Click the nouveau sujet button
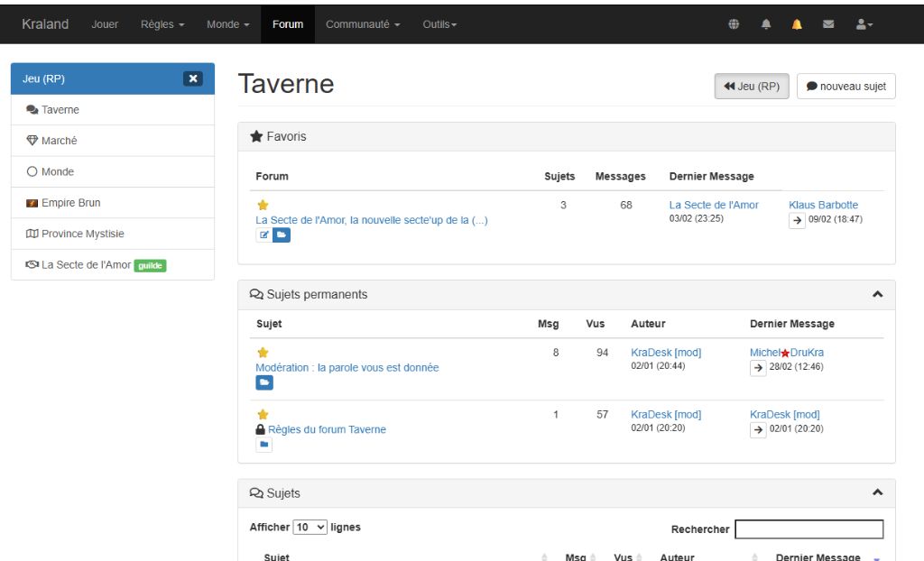924x561 pixels. click(x=845, y=87)
